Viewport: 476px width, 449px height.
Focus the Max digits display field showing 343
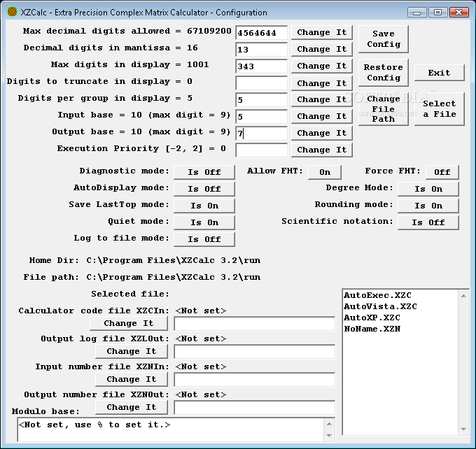tap(261, 66)
